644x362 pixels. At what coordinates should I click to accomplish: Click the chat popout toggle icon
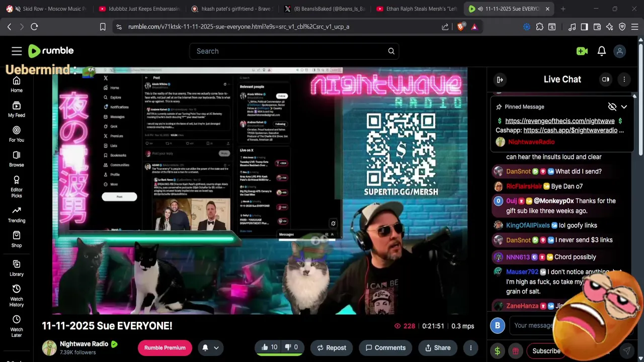coord(606,79)
